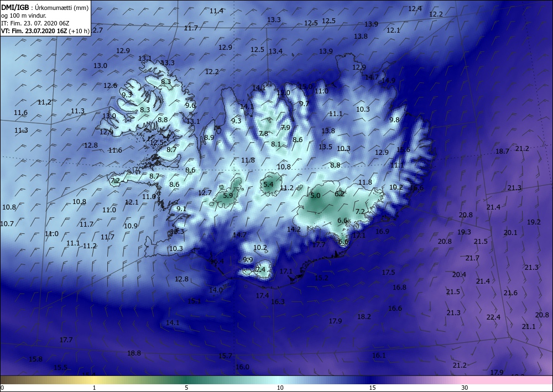Viewport: 553px width, 392px height.
Task: Click the 9.9 value near the south coast
Action: 248,259
